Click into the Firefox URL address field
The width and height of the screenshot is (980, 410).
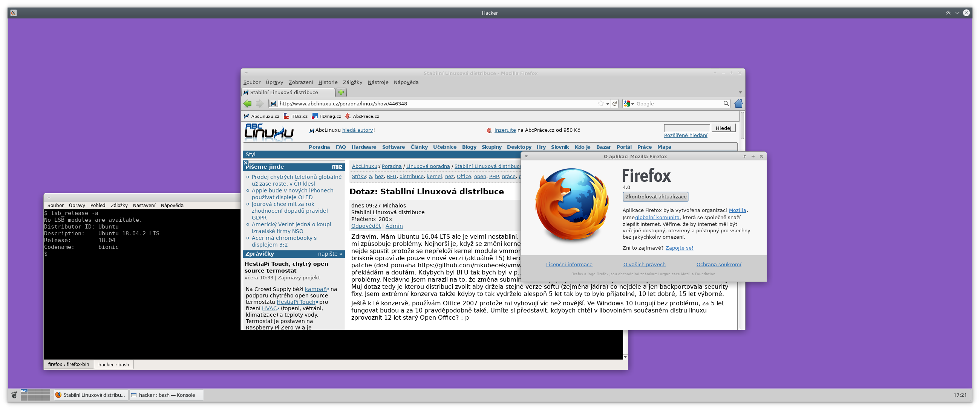point(437,104)
